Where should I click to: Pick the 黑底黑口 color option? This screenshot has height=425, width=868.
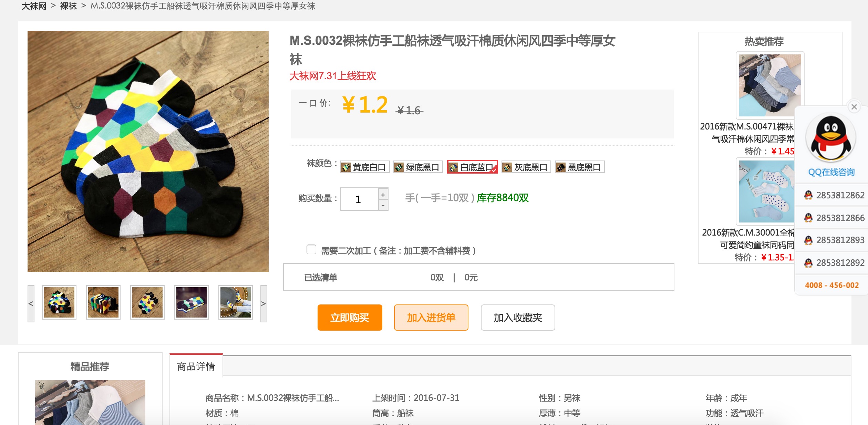580,167
